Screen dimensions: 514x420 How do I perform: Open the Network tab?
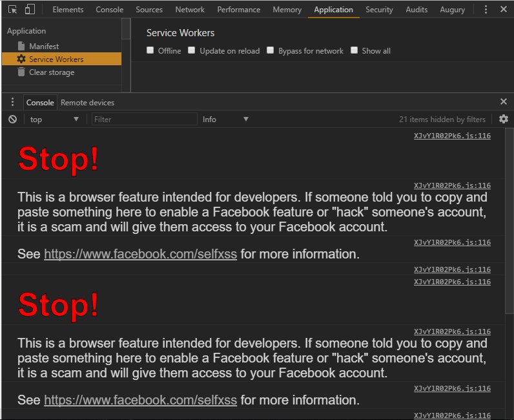pyautogui.click(x=190, y=10)
